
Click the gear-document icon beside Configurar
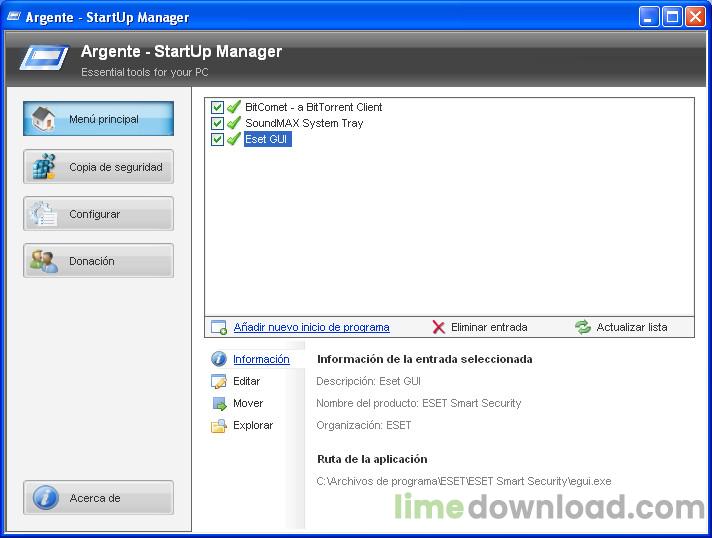pyautogui.click(x=44, y=214)
